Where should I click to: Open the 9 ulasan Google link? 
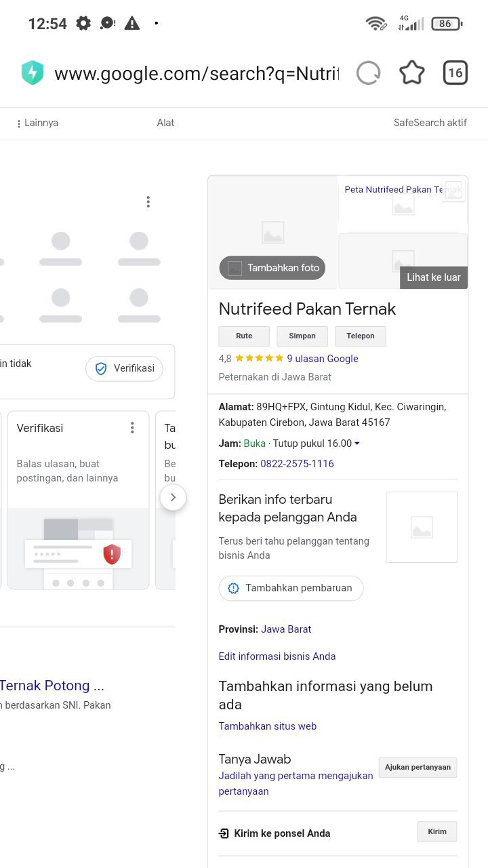(x=323, y=359)
